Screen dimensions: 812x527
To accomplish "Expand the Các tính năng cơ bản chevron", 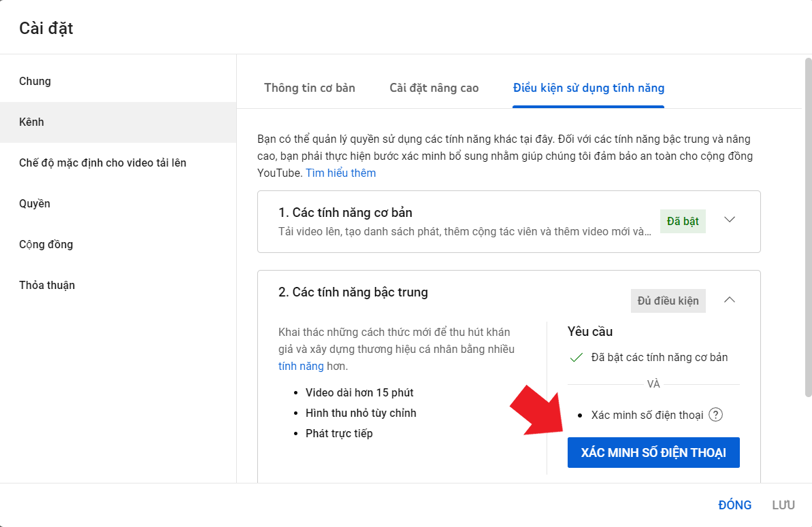I will tap(730, 220).
